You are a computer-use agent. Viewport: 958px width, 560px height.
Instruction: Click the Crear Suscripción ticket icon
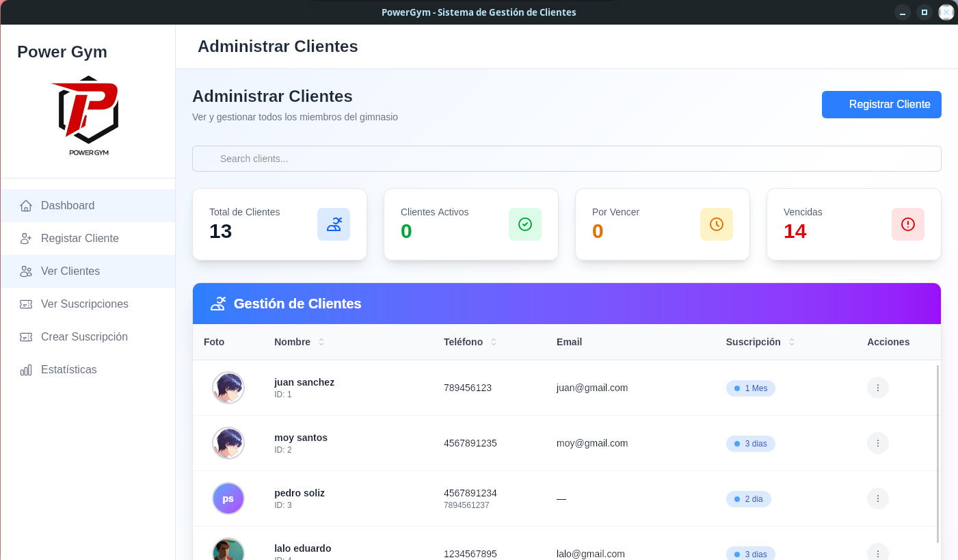point(26,337)
